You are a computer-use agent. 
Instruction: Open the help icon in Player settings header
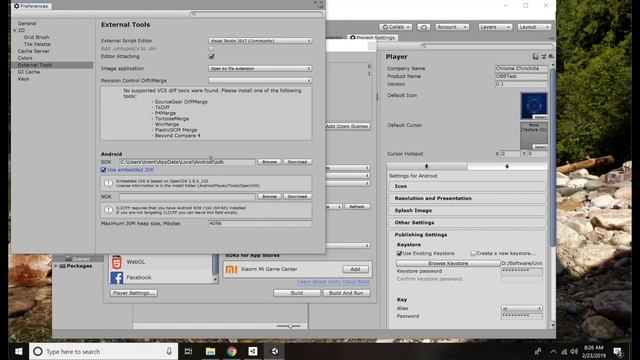(536, 56)
